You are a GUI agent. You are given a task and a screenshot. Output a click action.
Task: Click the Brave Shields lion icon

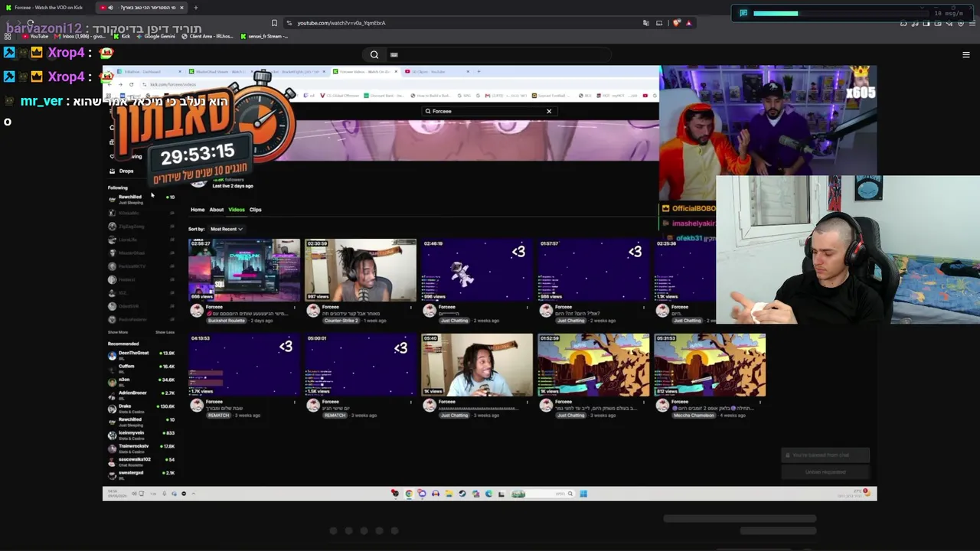point(676,23)
